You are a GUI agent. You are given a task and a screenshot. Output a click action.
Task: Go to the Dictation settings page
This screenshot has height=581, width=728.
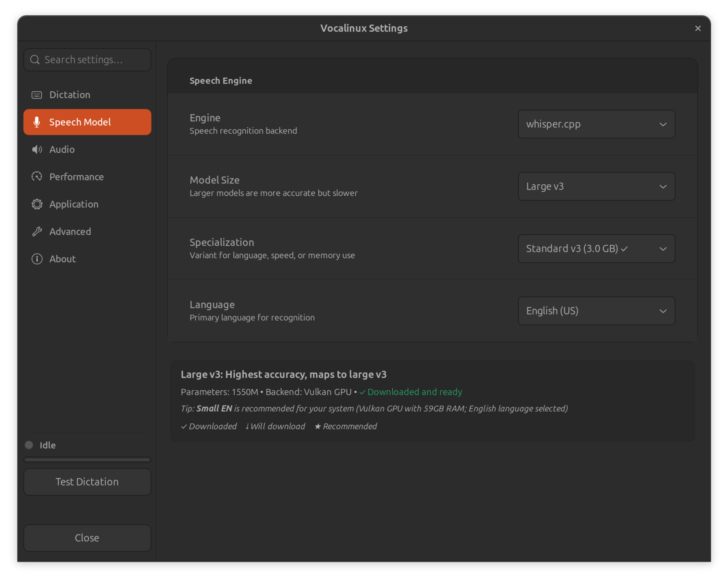[x=87, y=95]
